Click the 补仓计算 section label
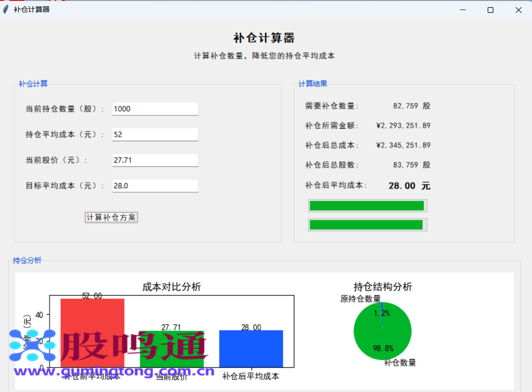532x392 pixels. (32, 83)
